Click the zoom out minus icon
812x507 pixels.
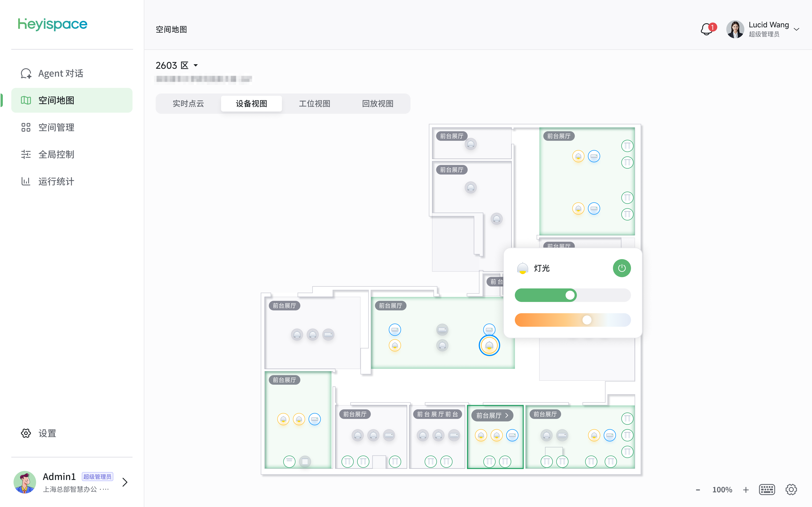click(x=698, y=490)
